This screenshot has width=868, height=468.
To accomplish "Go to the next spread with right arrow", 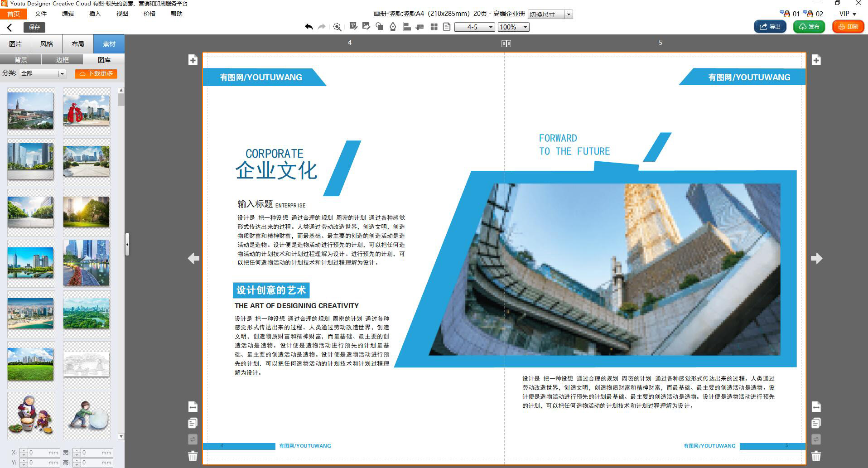I will (x=816, y=258).
